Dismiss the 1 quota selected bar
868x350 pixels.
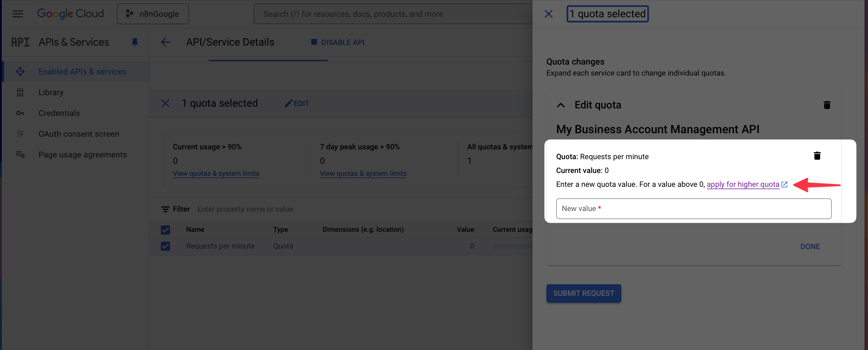(x=165, y=103)
